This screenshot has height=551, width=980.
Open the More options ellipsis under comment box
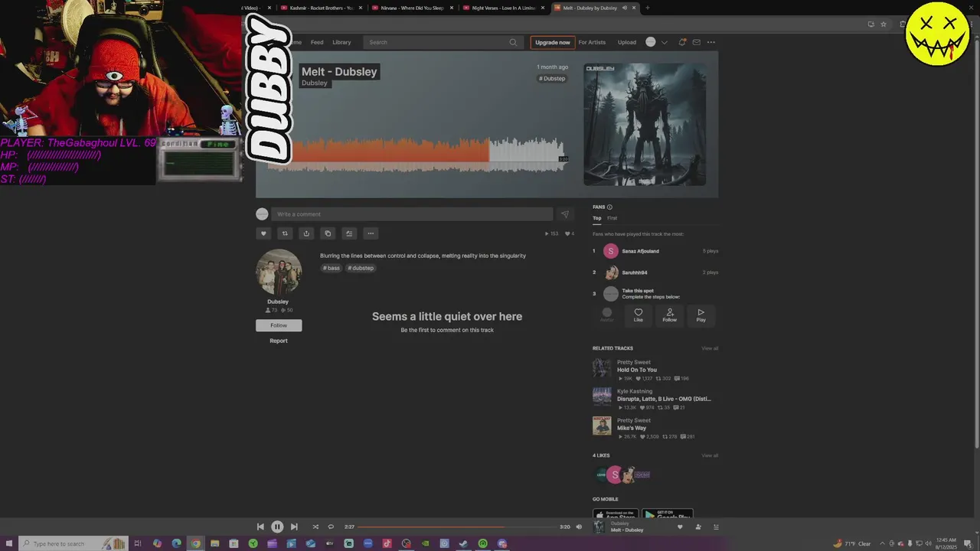click(x=371, y=233)
